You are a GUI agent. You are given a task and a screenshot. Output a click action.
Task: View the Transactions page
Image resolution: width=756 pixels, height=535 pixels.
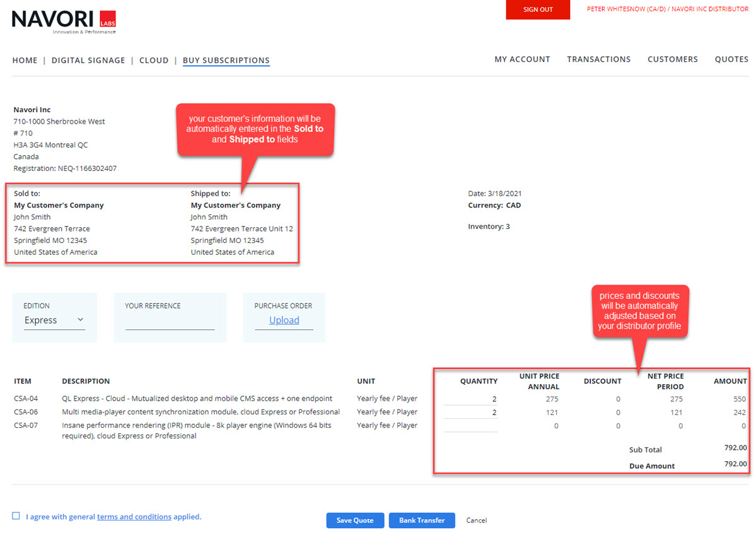[598, 59]
